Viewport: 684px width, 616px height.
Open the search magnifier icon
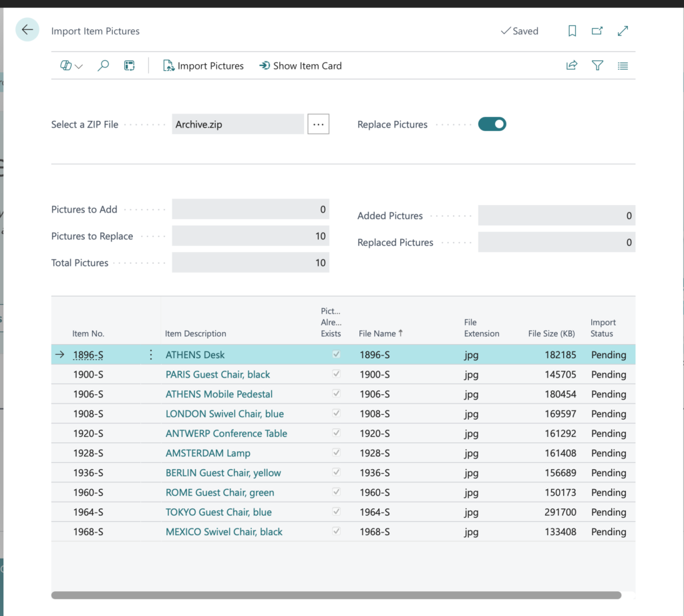point(104,66)
